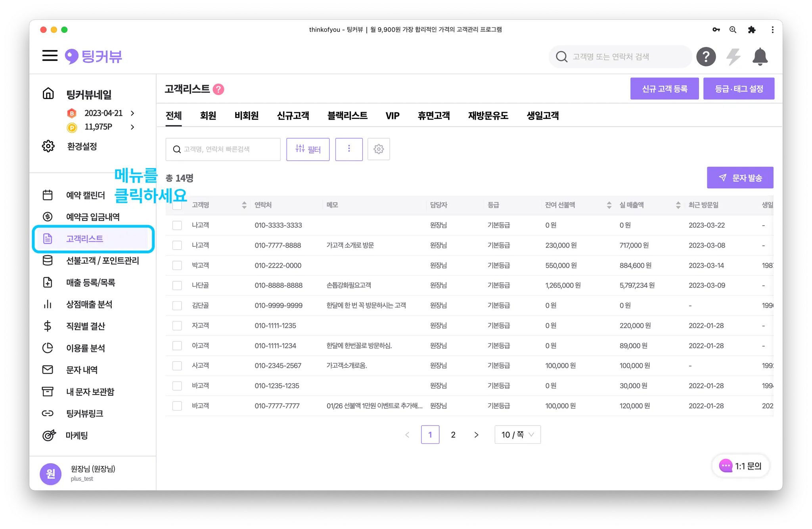812x529 pixels.
Task: Tick the checkbox for 김단골 row
Action: 177,306
